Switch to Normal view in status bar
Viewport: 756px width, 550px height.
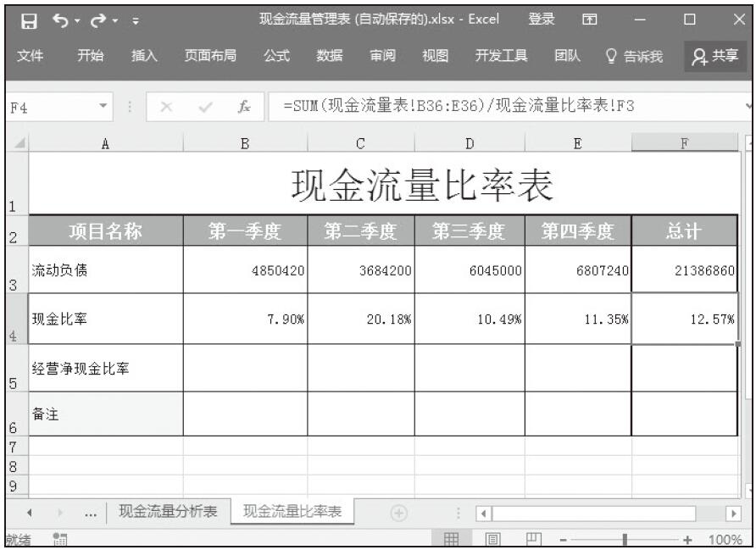pyautogui.click(x=453, y=539)
